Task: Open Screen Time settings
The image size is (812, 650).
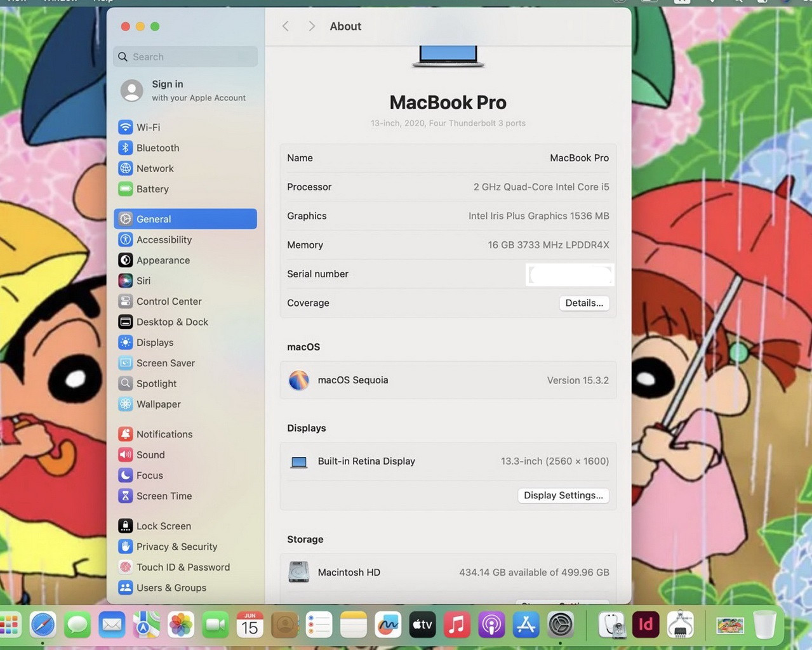Action: [x=185, y=496]
